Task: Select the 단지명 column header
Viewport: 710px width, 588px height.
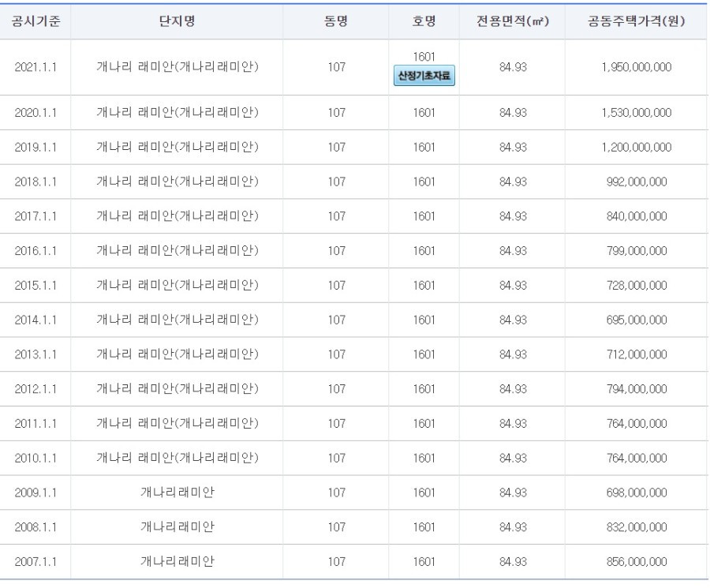Action: click(177, 21)
